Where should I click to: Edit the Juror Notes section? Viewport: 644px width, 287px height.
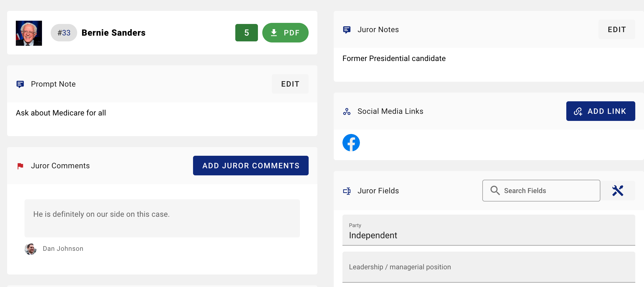pos(616,29)
